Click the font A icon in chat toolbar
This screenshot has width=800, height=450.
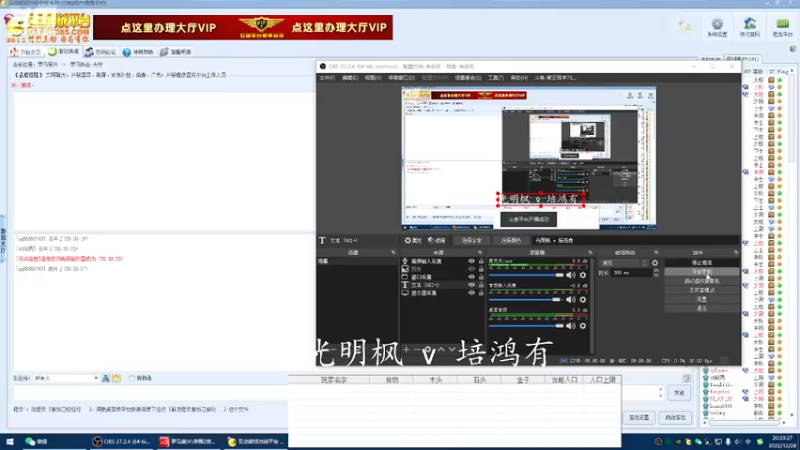coord(106,379)
